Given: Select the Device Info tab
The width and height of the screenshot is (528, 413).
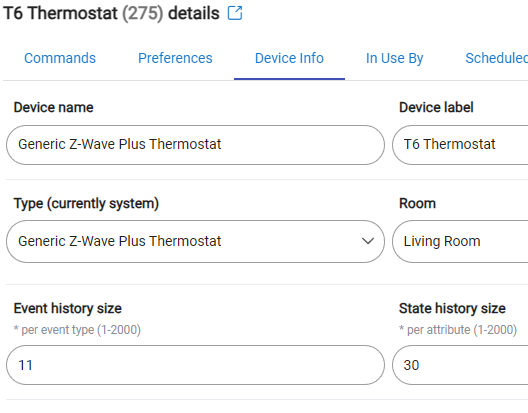Looking at the screenshot, I should click(x=289, y=58).
